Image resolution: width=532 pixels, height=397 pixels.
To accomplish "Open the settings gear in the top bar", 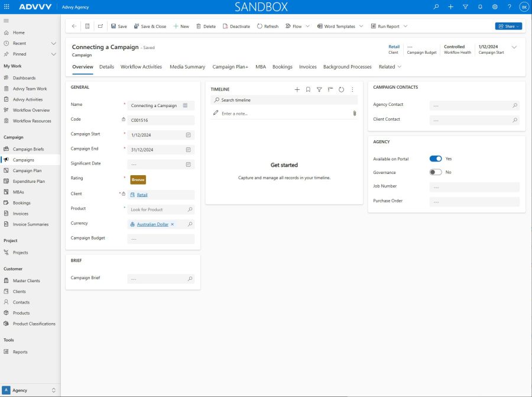I will [495, 7].
